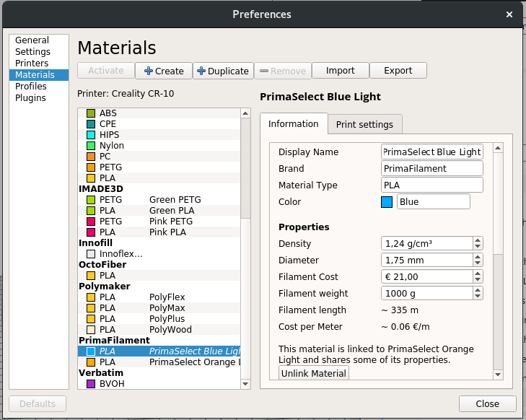The image size is (526, 420).
Task: Click the plus icon on Duplicate button
Action: pos(201,71)
